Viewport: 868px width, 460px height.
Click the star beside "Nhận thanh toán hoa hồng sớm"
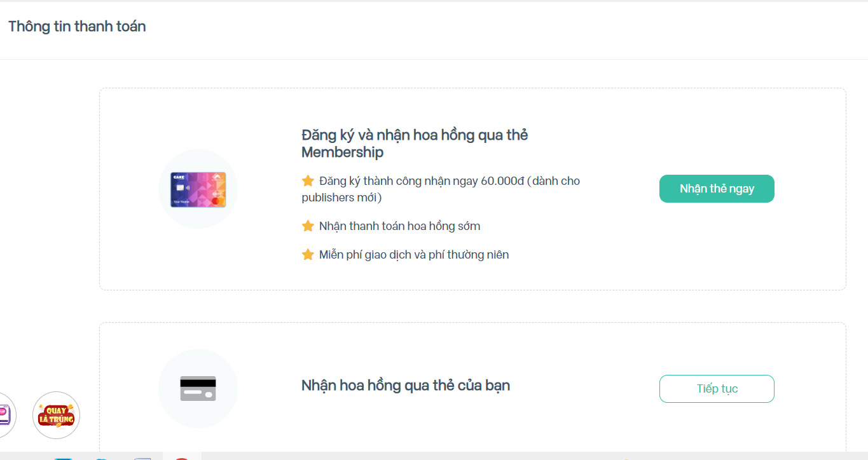coord(308,225)
